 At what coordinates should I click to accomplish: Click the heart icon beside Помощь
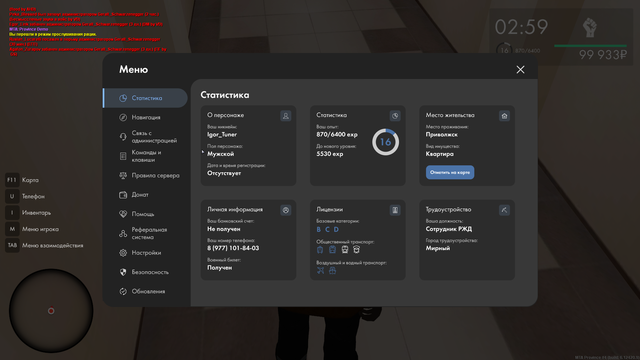coord(123,214)
